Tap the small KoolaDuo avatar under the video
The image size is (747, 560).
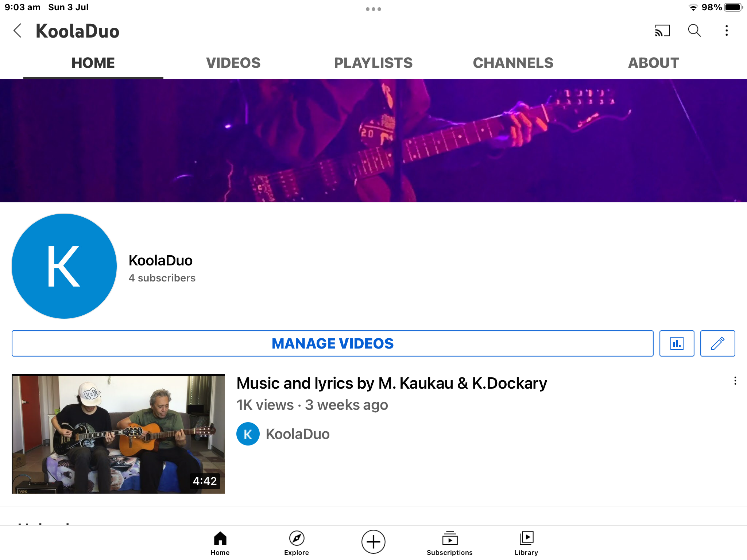tap(248, 434)
